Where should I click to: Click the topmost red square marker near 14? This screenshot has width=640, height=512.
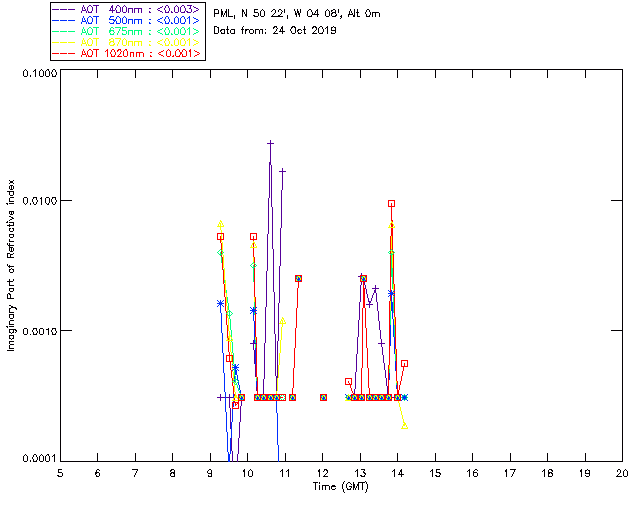(392, 203)
